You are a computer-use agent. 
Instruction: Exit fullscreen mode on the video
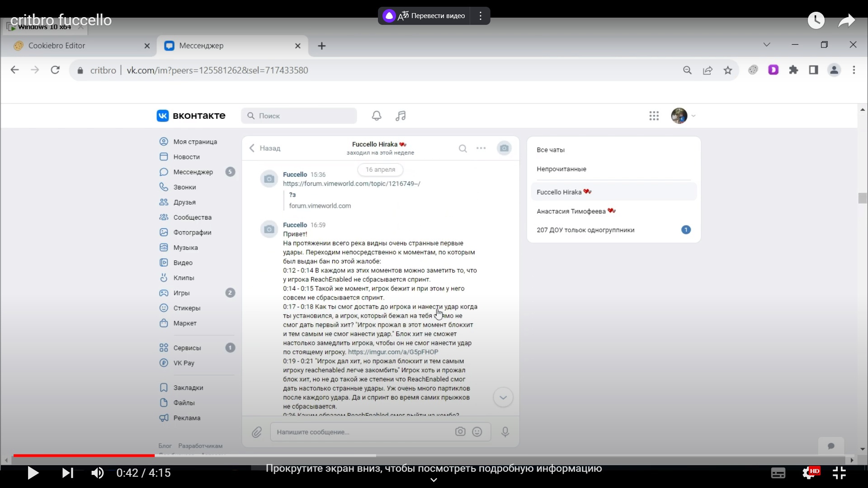pyautogui.click(x=839, y=473)
